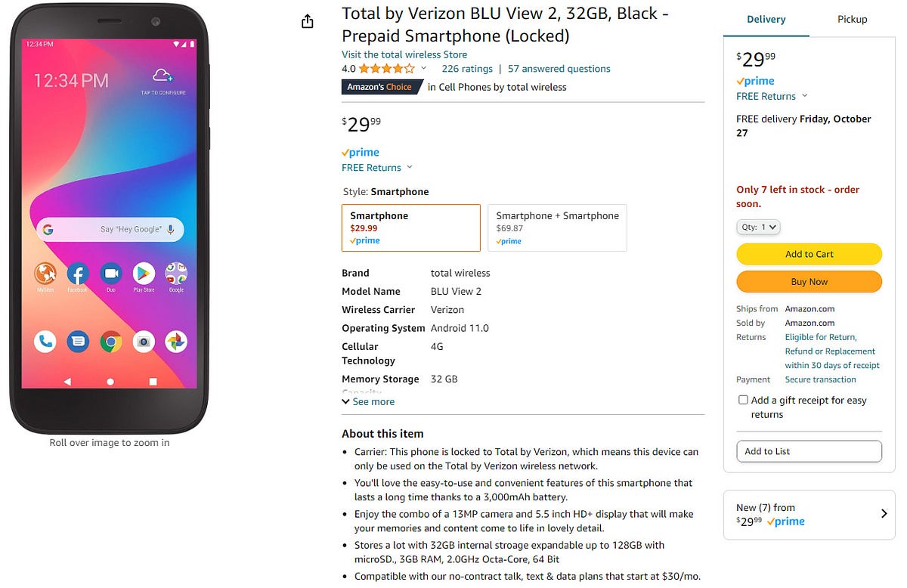Check Add a gift receipt for easy returns

[743, 400]
